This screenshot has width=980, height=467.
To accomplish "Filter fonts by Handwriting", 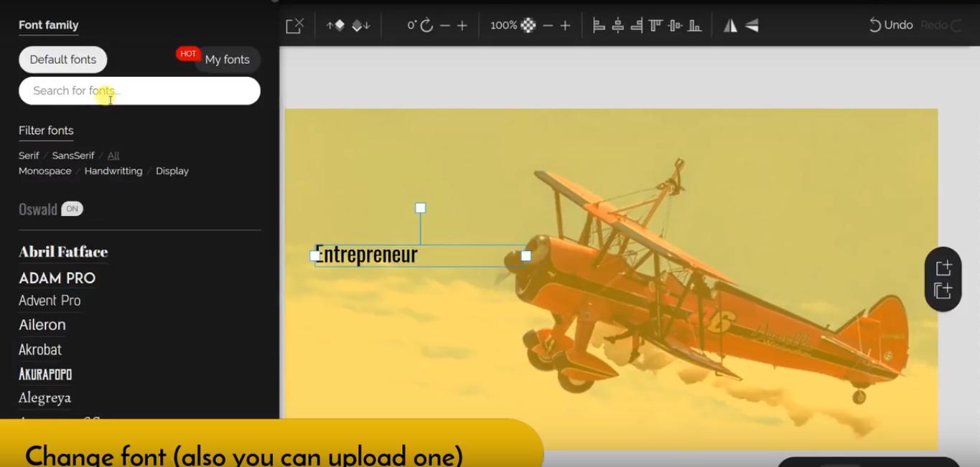I will point(113,171).
